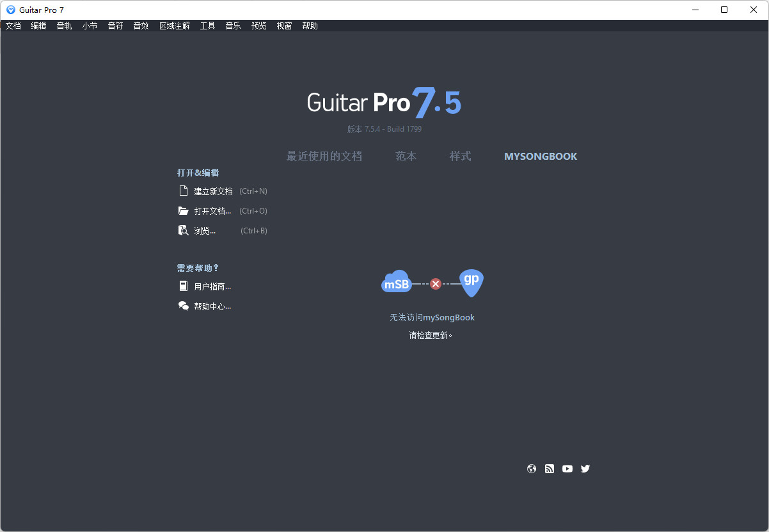Open the 预览 menu
This screenshot has height=532, width=769.
(259, 26)
